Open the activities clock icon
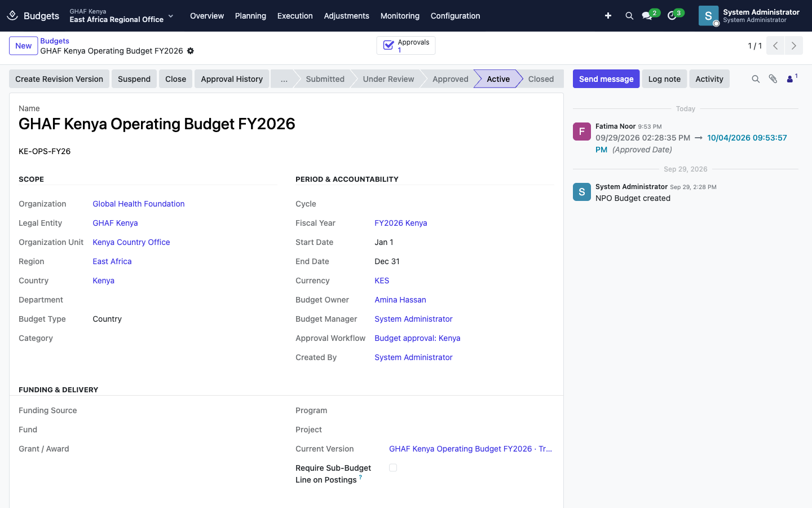This screenshot has width=812, height=508. click(672, 16)
